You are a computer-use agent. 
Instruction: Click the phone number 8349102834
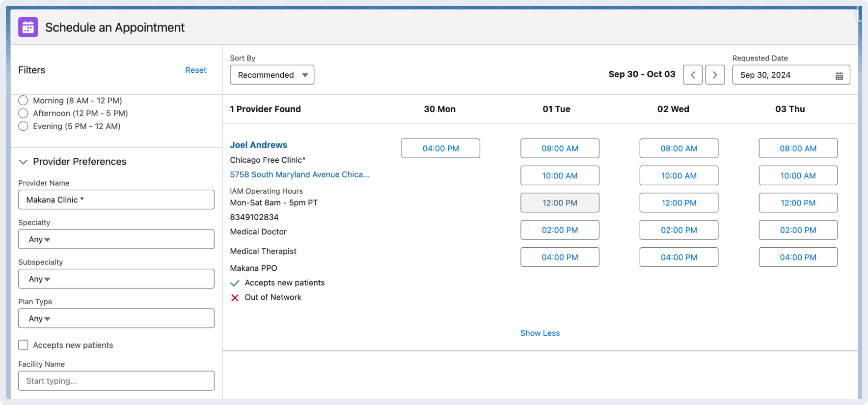[254, 217]
